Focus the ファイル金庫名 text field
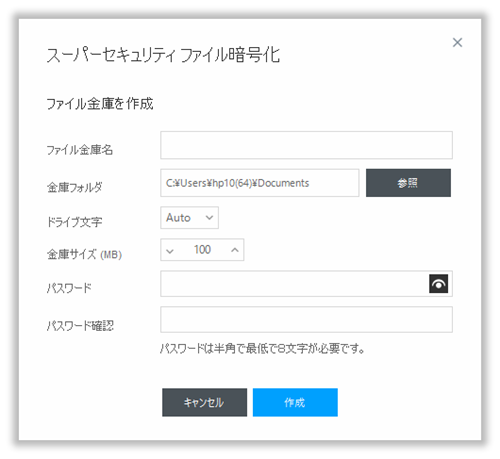 click(306, 145)
